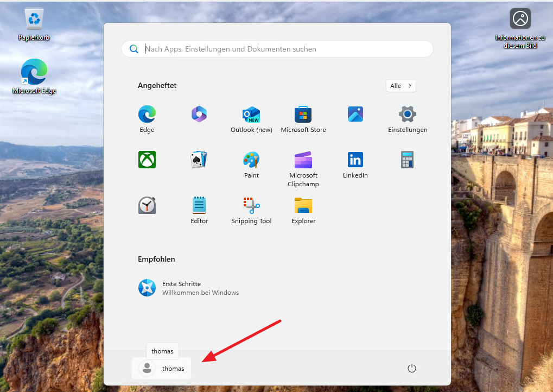Launch the green Xbox app icon
Image resolution: width=553 pixels, height=392 pixels.
pyautogui.click(x=147, y=160)
